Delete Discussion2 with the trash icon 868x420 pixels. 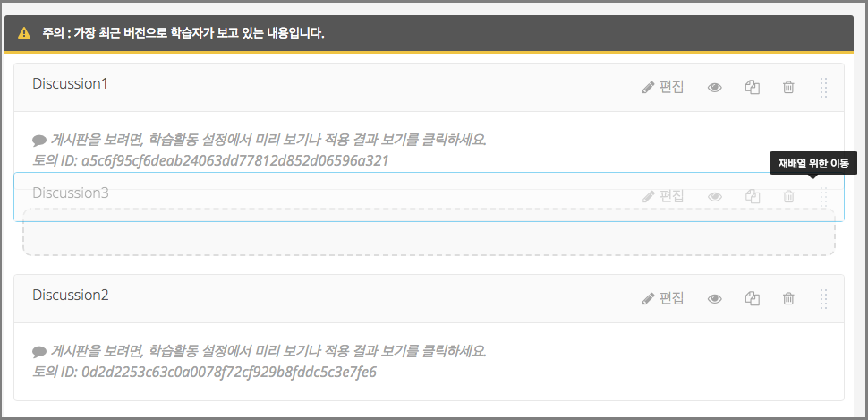point(788,298)
